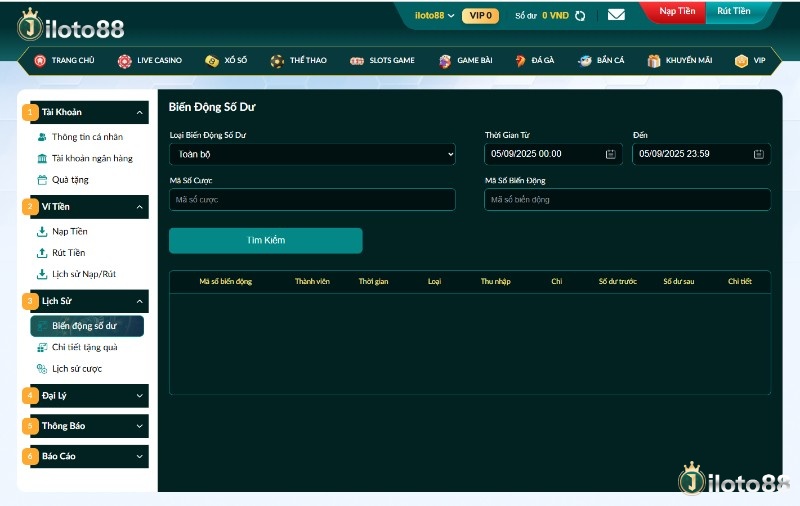This screenshot has height=506, width=800.
Task: Click the Lịch sử Nạp/Rút icon
Action: coord(42,274)
